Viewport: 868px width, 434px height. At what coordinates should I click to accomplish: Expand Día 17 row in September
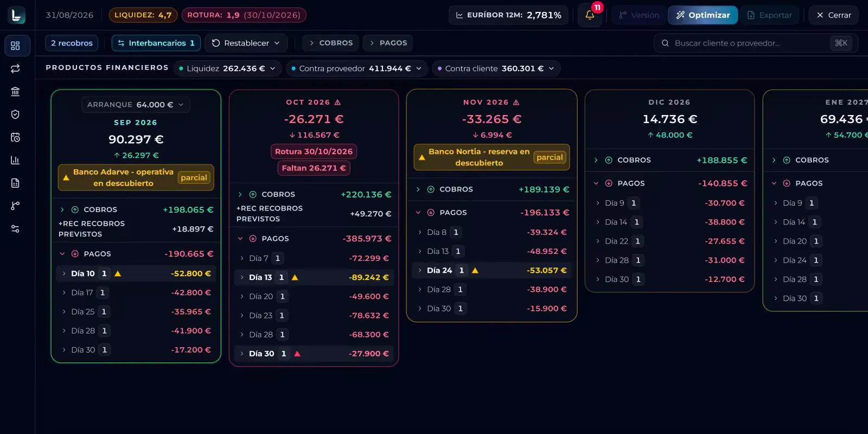tap(136, 292)
